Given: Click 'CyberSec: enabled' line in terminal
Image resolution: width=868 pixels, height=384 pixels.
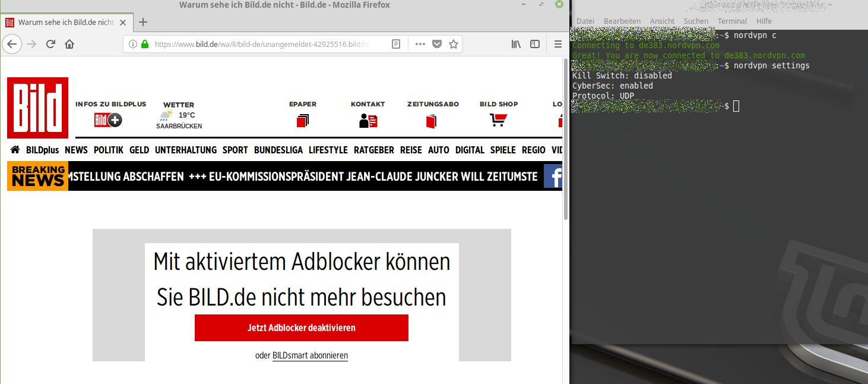Looking at the screenshot, I should [x=613, y=86].
